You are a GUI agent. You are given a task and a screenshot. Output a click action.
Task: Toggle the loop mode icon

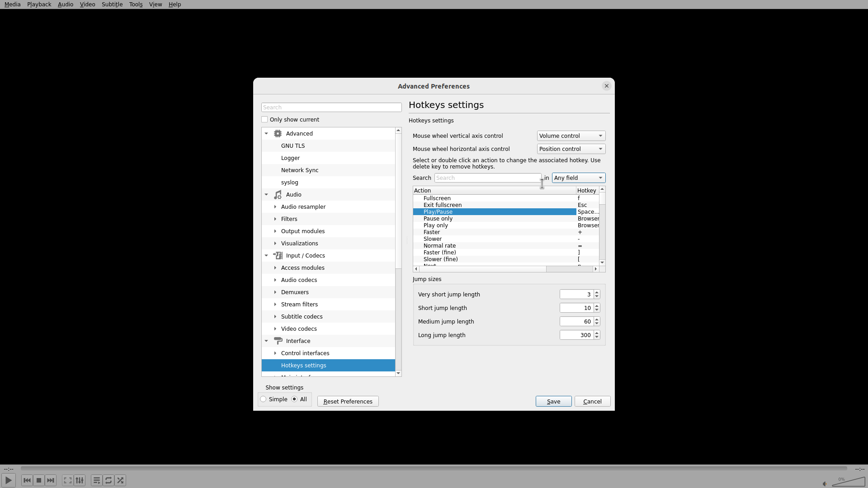[x=108, y=480]
